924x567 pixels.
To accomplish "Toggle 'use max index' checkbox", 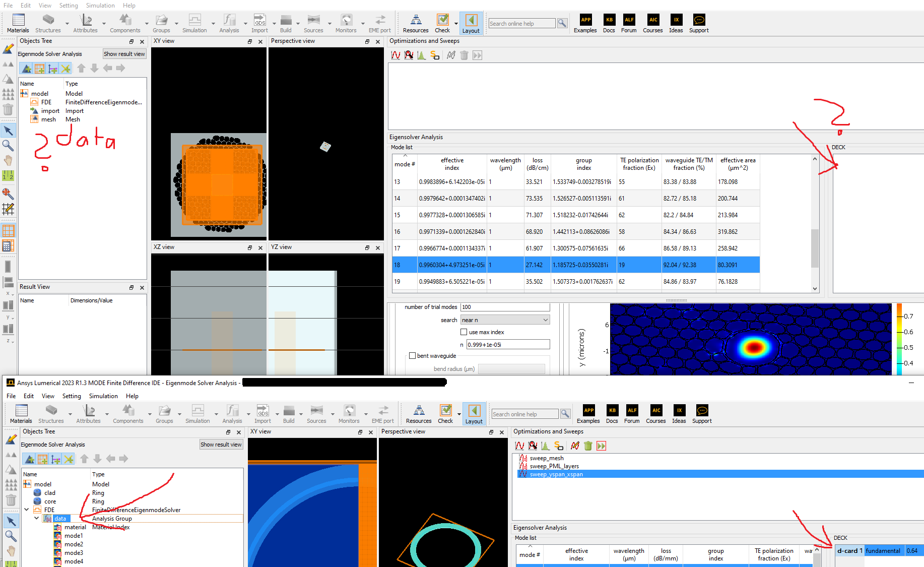I will point(464,332).
